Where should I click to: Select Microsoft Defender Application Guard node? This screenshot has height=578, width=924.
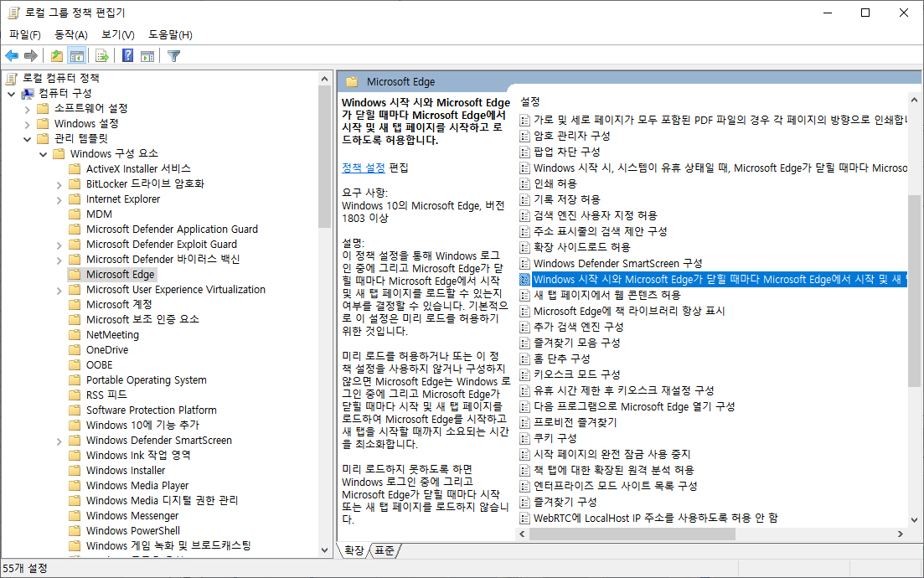click(x=172, y=230)
